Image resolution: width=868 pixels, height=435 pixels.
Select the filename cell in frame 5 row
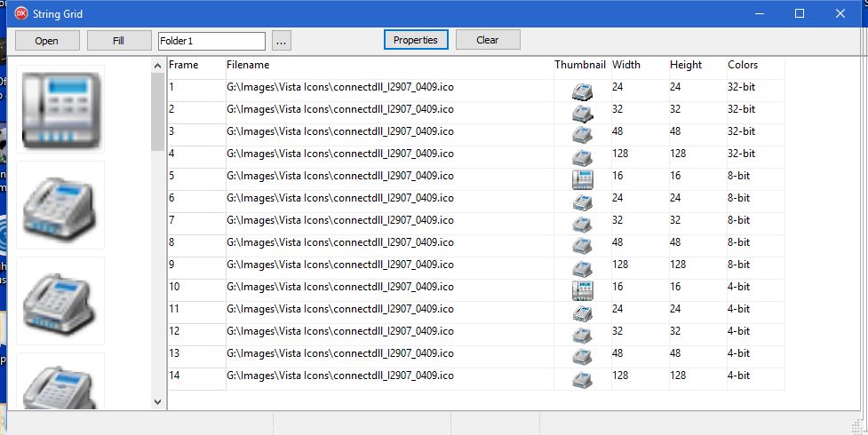pyautogui.click(x=390, y=179)
